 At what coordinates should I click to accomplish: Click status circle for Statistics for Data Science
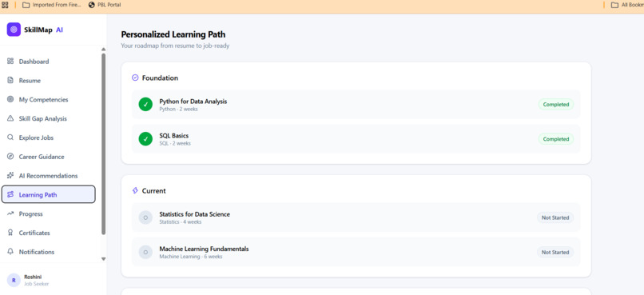coord(145,217)
